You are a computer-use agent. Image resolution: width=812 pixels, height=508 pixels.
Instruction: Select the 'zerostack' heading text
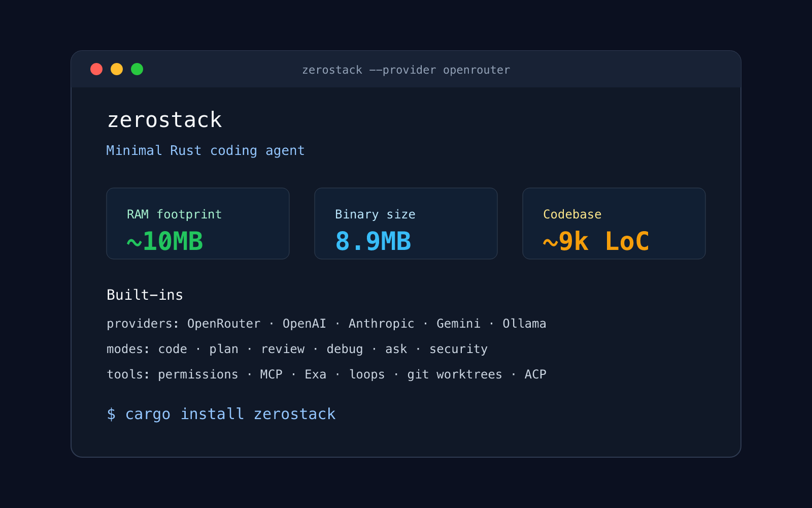(164, 120)
